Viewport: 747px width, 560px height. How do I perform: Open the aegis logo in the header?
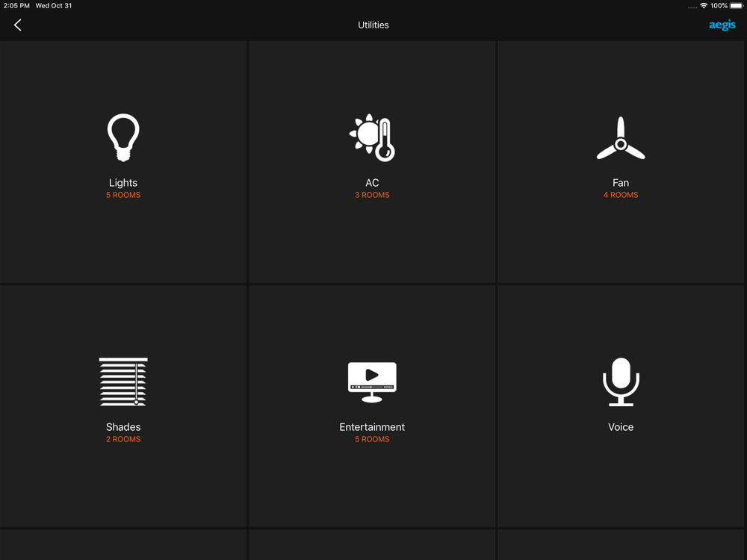pos(722,25)
